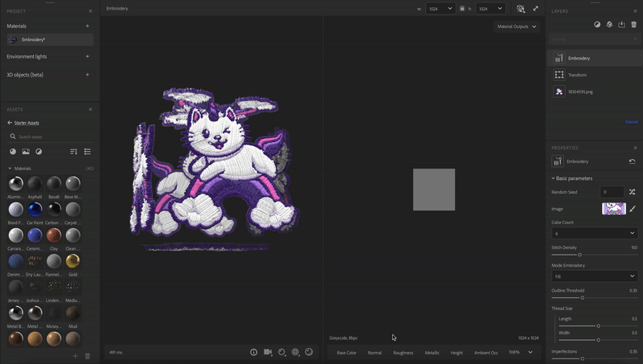Close the Project panel
Image resolution: width=643 pixels, height=364 pixels.
coord(91,11)
